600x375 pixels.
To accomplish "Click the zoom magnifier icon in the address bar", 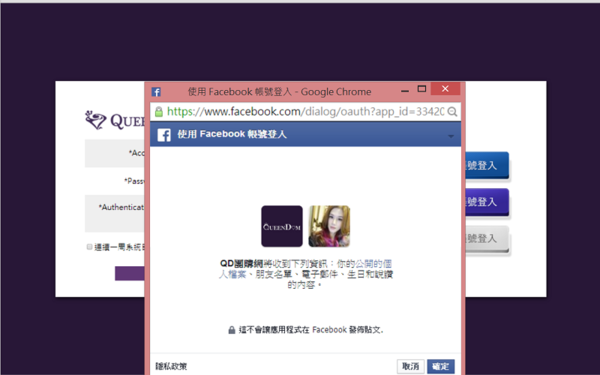I will click(x=452, y=112).
